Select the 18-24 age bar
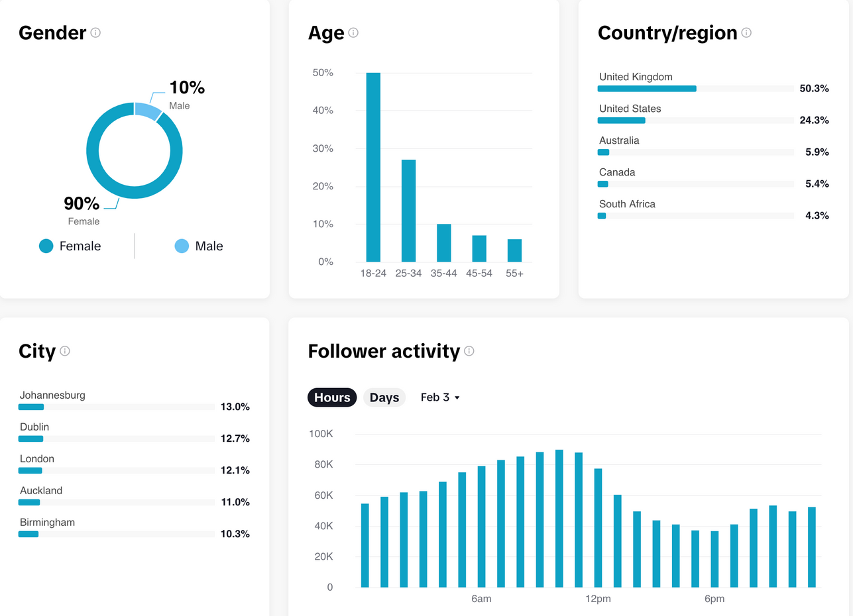This screenshot has height=616, width=853. click(373, 167)
